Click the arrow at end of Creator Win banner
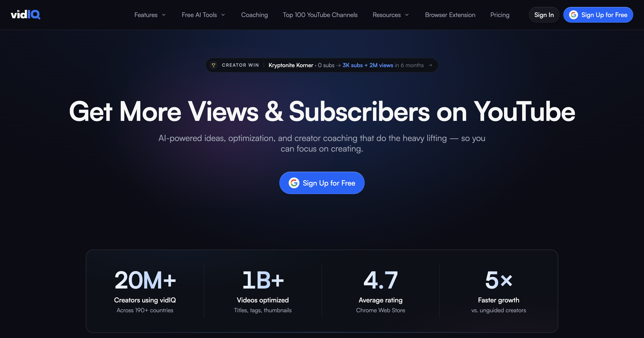The height and width of the screenshot is (338, 644). (x=430, y=65)
